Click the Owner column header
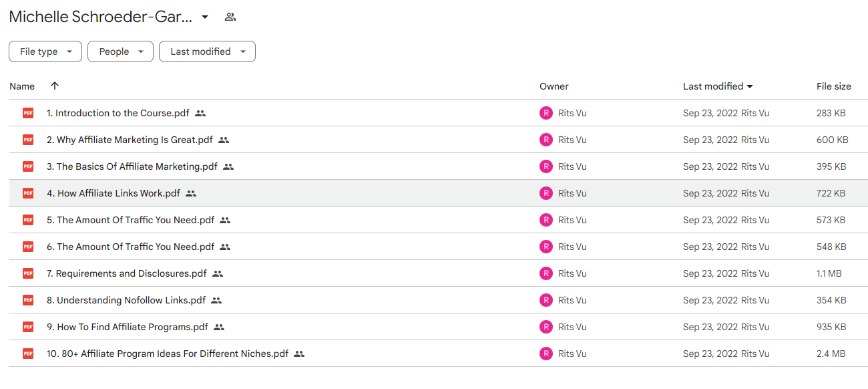868x389 pixels. point(554,86)
